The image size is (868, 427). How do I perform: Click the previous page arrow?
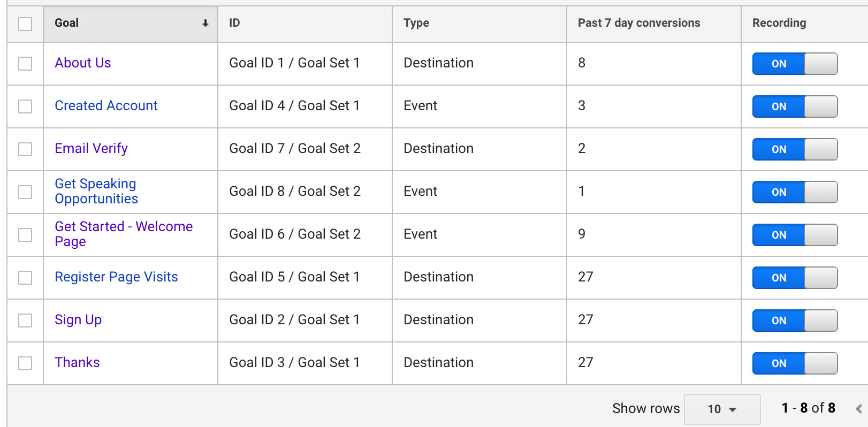pyautogui.click(x=858, y=409)
